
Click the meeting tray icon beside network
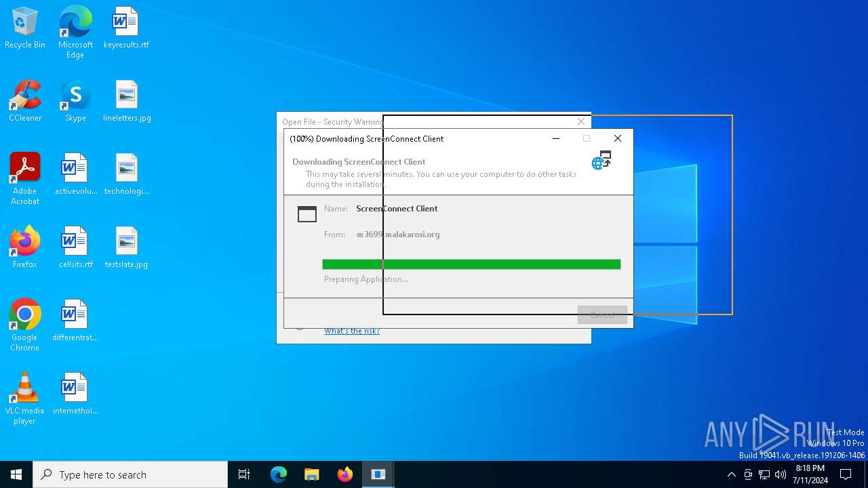pyautogui.click(x=748, y=474)
